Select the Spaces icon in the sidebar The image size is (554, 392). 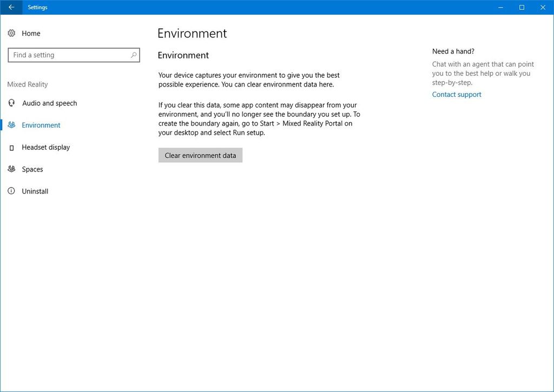[11, 169]
